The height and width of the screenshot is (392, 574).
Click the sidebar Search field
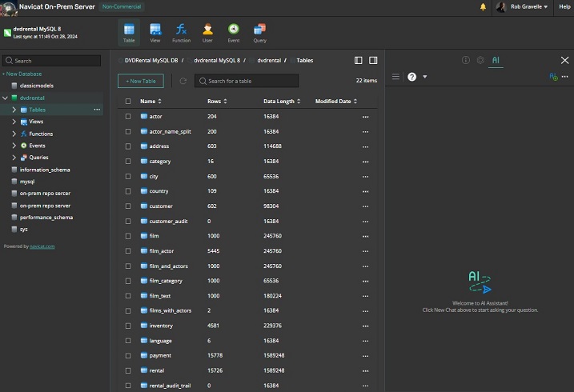51,61
